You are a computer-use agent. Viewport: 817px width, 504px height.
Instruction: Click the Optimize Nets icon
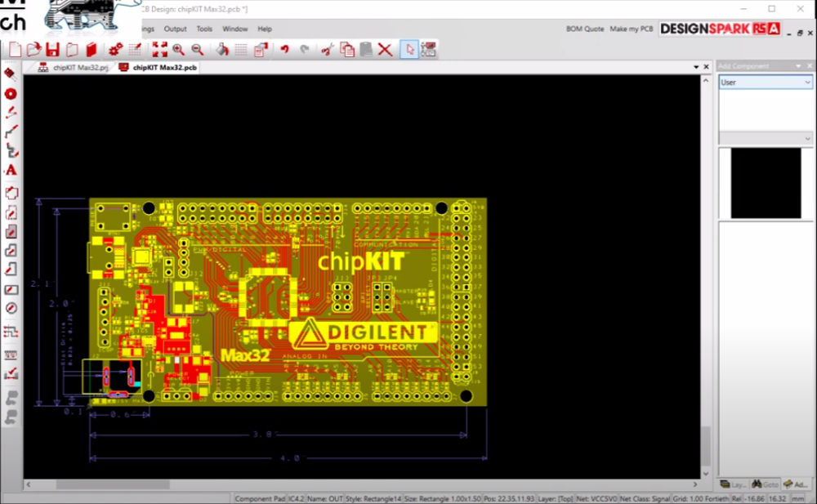11,332
